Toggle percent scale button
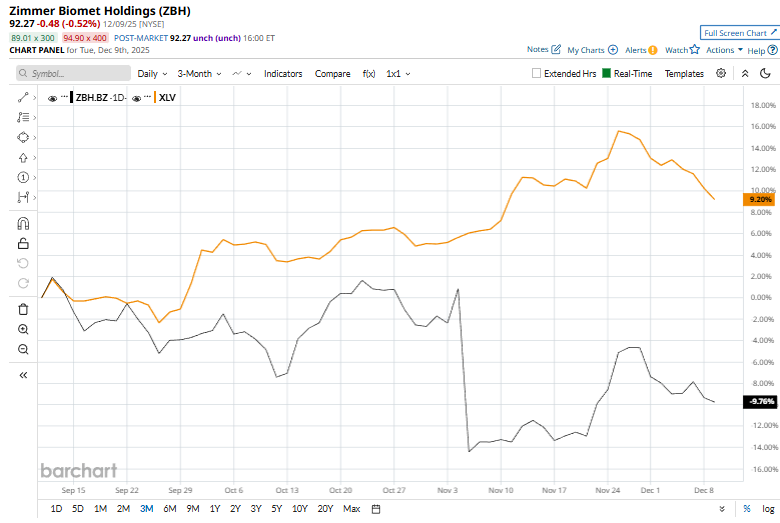780x523 pixels. [x=747, y=509]
